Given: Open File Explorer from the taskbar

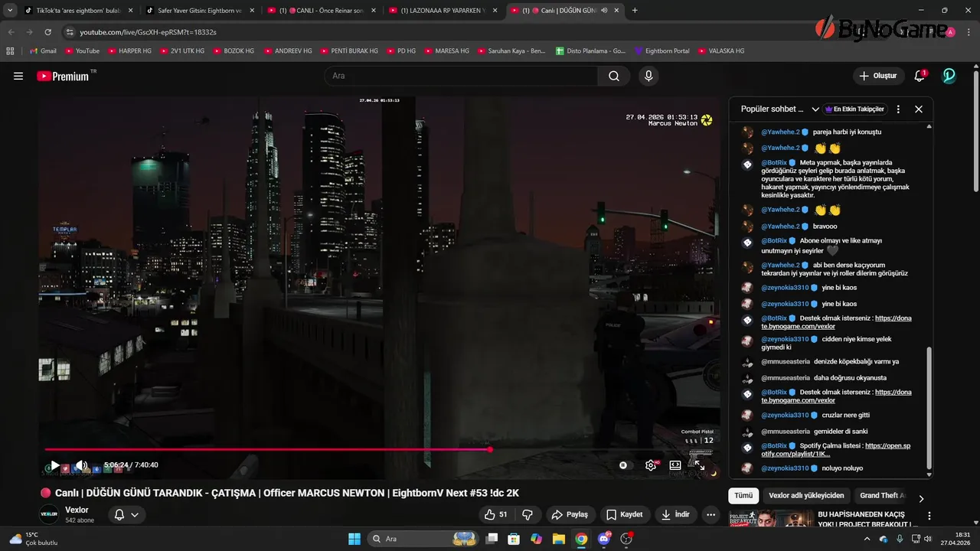Looking at the screenshot, I should 558,539.
